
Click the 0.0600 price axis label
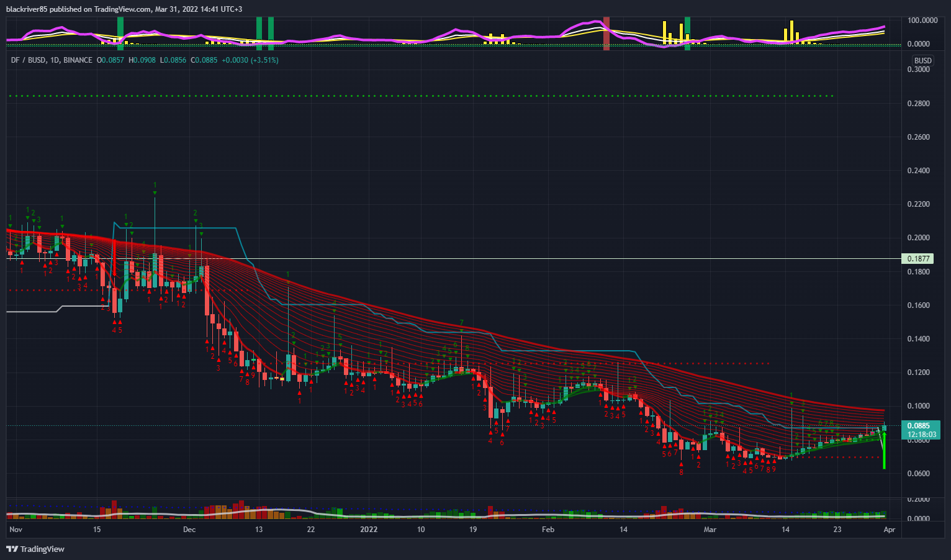tap(919, 474)
